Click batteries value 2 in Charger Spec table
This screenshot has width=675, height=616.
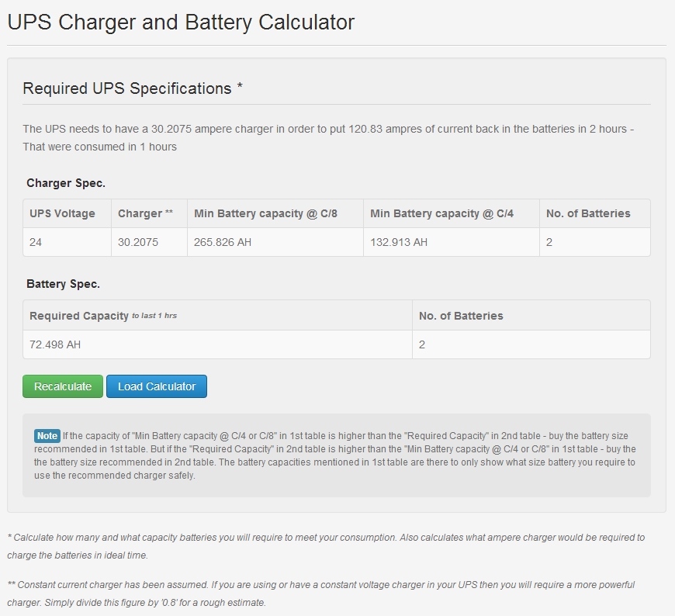click(x=595, y=242)
